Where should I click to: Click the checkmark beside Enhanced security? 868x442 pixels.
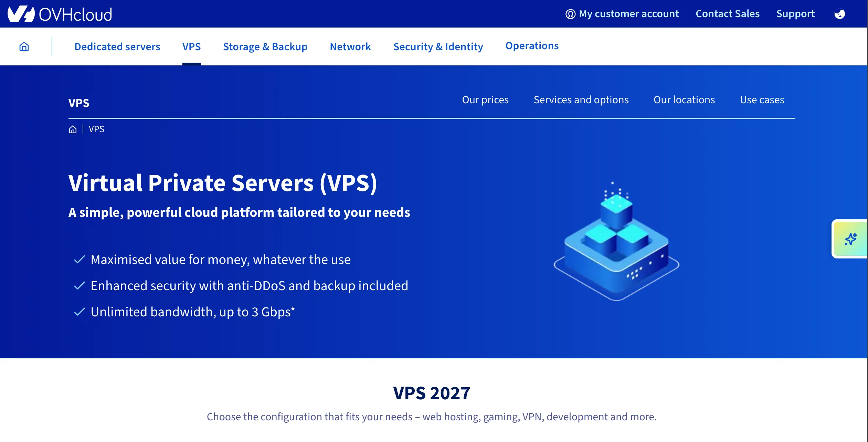coord(80,286)
